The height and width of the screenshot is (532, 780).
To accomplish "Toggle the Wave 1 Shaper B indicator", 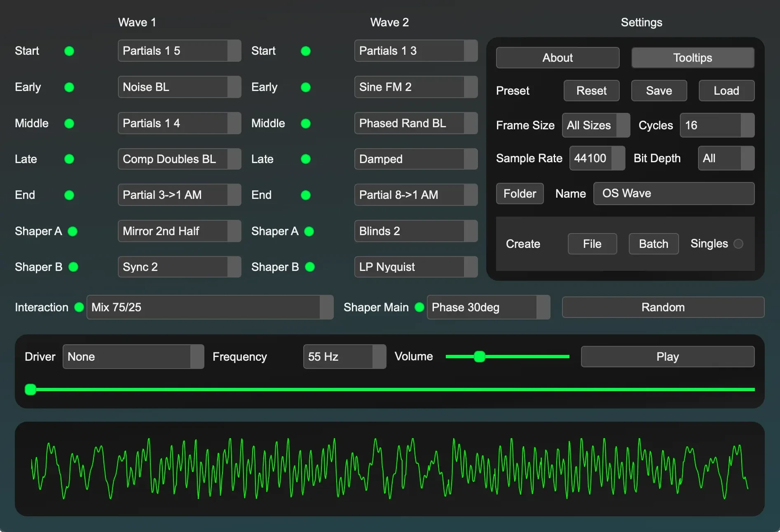I will [x=73, y=267].
